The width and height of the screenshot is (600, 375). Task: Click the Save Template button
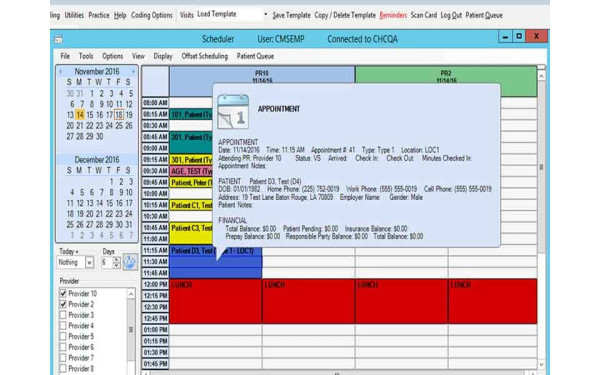tap(291, 15)
